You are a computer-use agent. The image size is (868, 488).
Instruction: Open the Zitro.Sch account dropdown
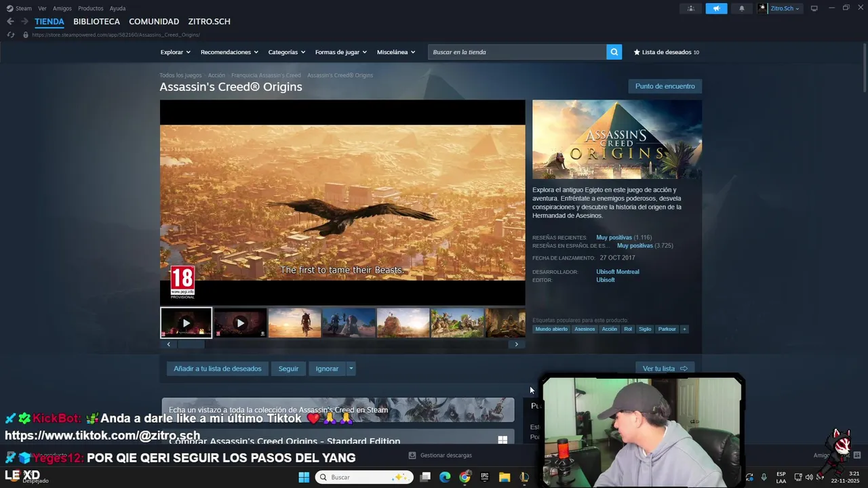(779, 8)
